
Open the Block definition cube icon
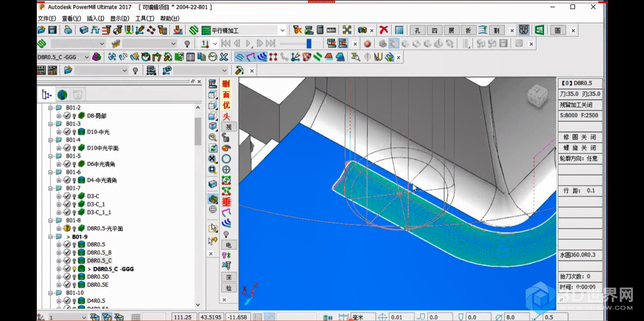coord(84,30)
